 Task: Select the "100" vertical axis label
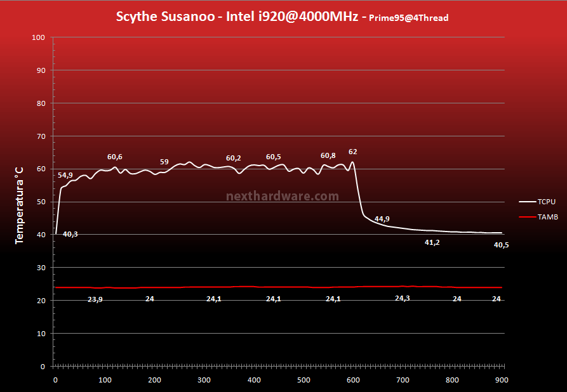[39, 37]
